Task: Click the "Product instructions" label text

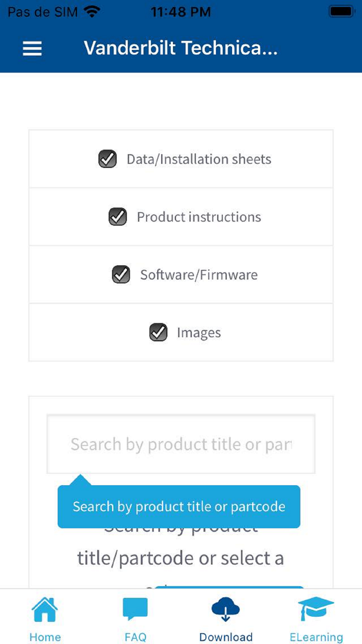Action: (199, 217)
